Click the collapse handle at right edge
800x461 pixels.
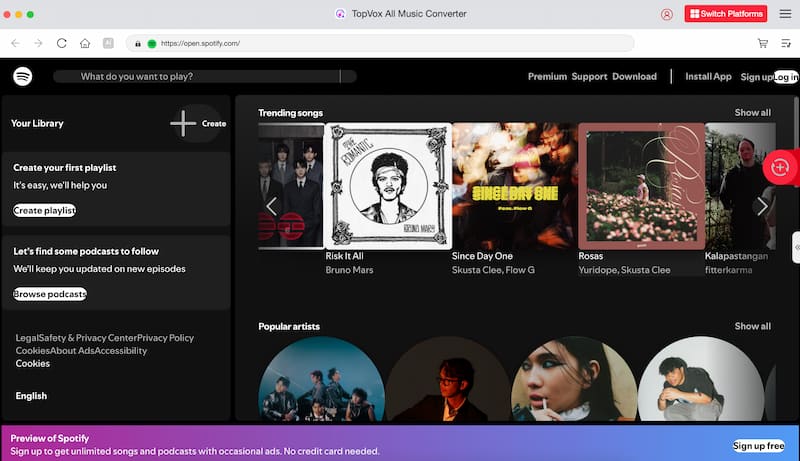(x=796, y=247)
